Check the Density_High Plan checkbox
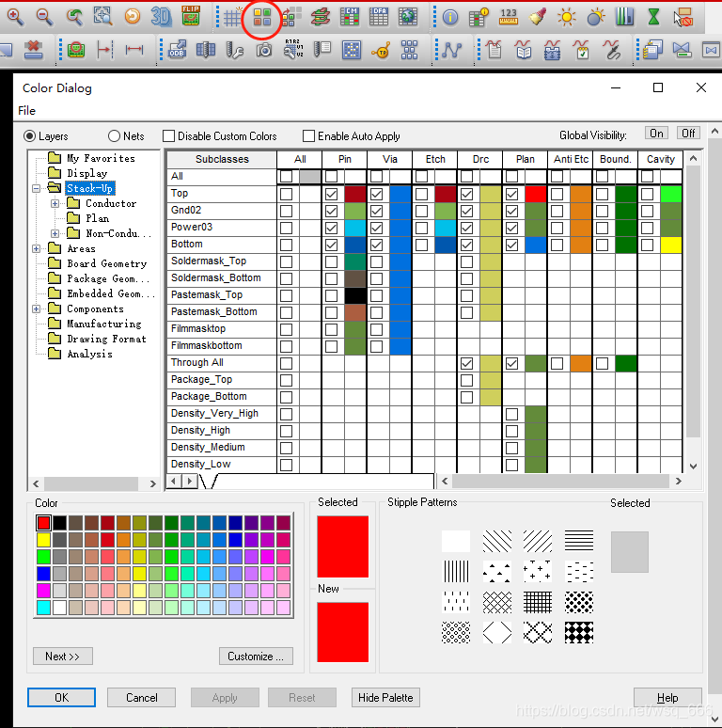The width and height of the screenshot is (722, 728). pos(511,432)
